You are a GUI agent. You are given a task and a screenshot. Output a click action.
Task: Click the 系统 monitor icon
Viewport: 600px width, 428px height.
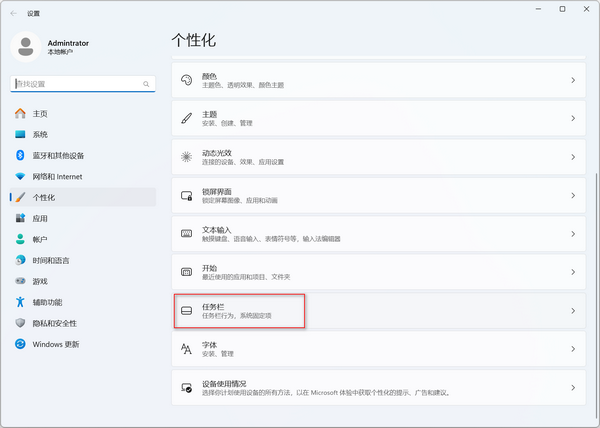pyautogui.click(x=20, y=134)
